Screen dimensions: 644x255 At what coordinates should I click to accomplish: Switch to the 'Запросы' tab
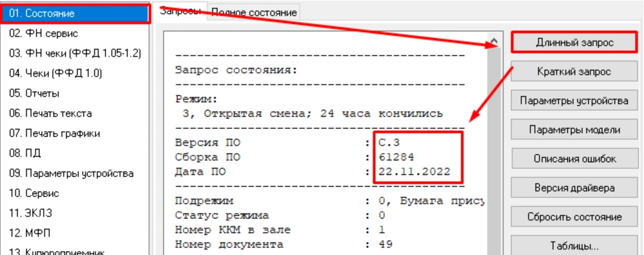(179, 12)
